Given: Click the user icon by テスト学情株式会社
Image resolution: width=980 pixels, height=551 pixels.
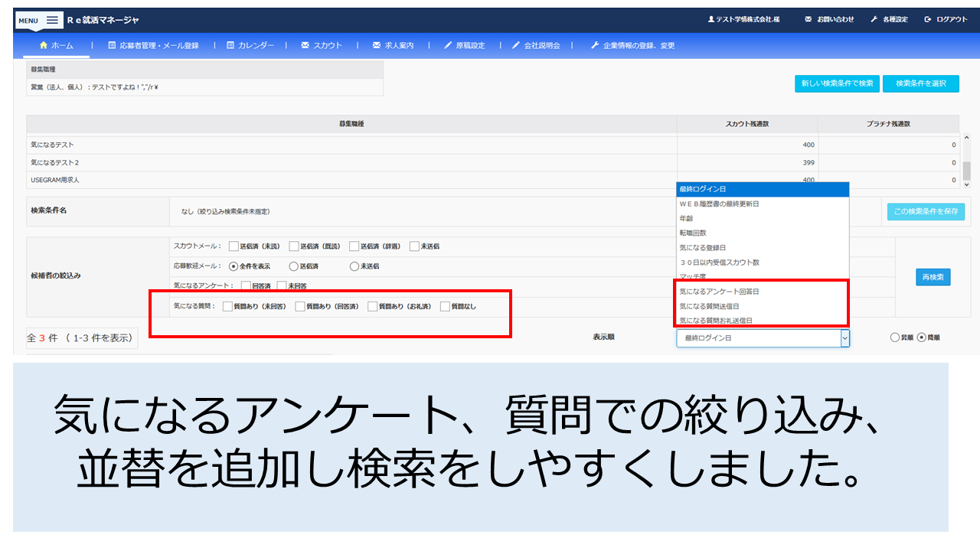Looking at the screenshot, I should click(710, 19).
